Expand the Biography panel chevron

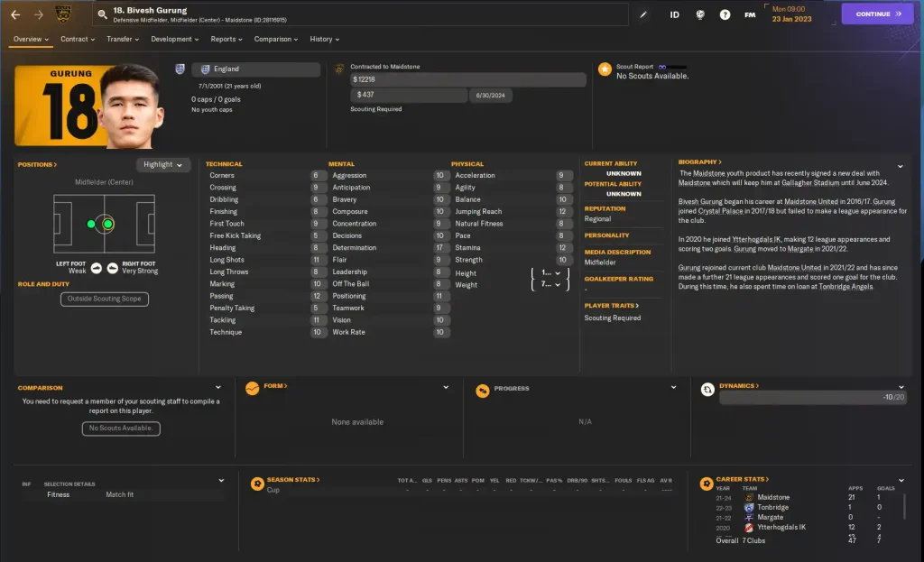coord(901,167)
